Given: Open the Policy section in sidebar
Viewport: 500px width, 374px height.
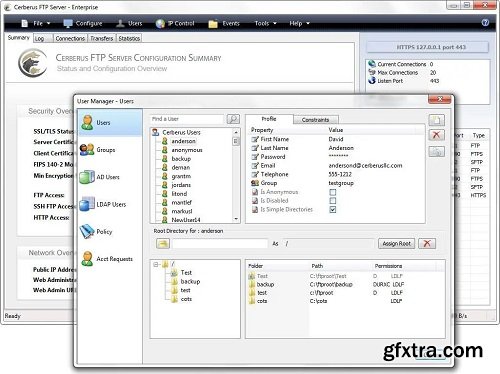Looking at the screenshot, I should point(96,231).
